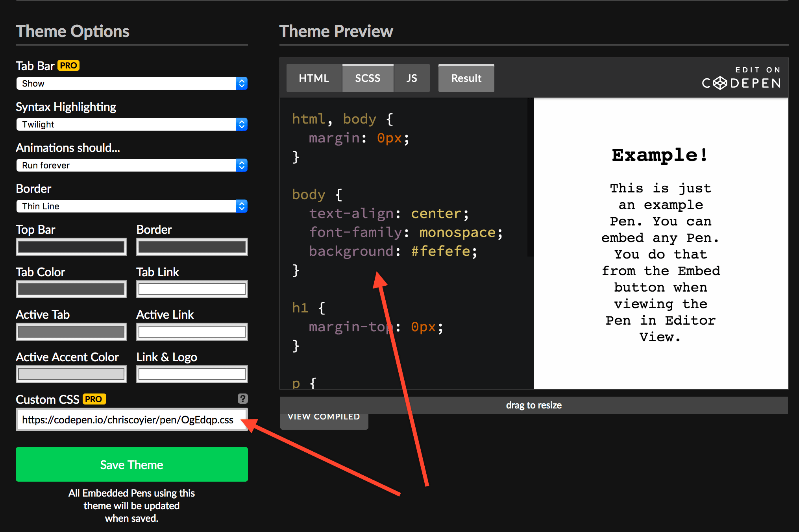Select the Result tab in preview

click(466, 78)
